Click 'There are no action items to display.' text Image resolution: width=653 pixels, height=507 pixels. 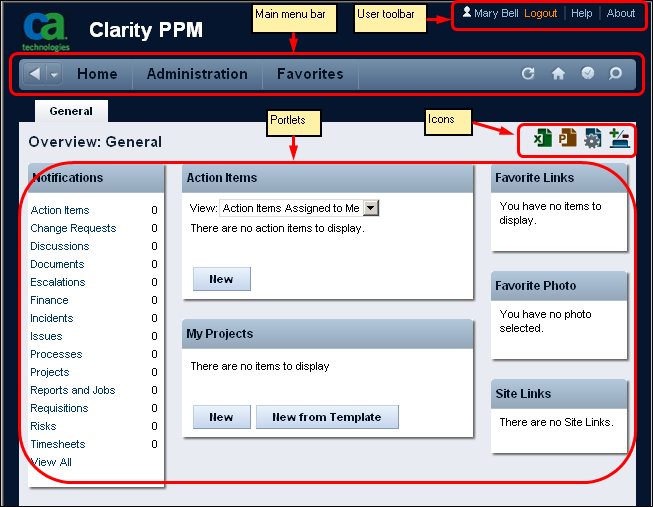click(277, 228)
